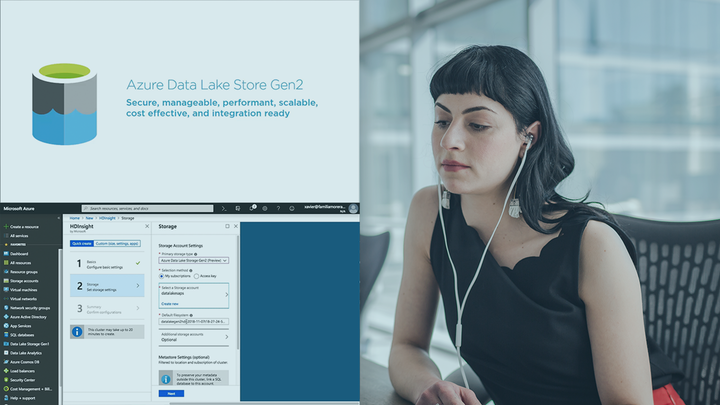Open the feedback smiley icon
720x405 pixels.
pyautogui.click(x=292, y=208)
